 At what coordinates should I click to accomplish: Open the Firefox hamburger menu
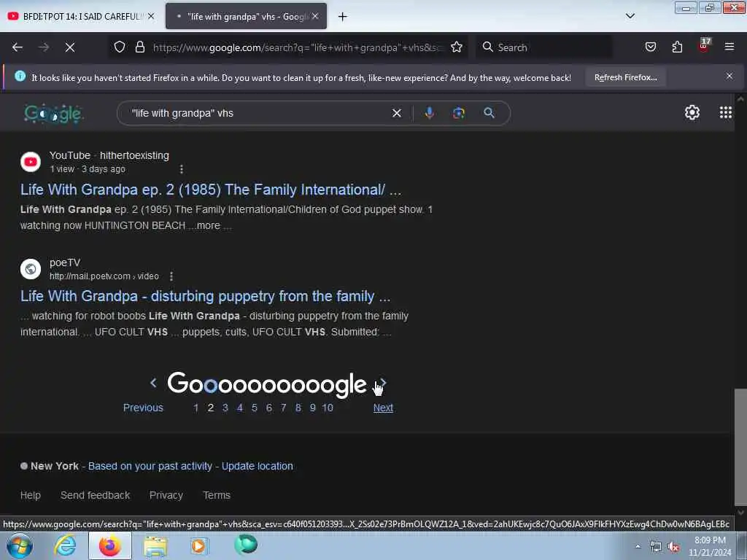729,47
